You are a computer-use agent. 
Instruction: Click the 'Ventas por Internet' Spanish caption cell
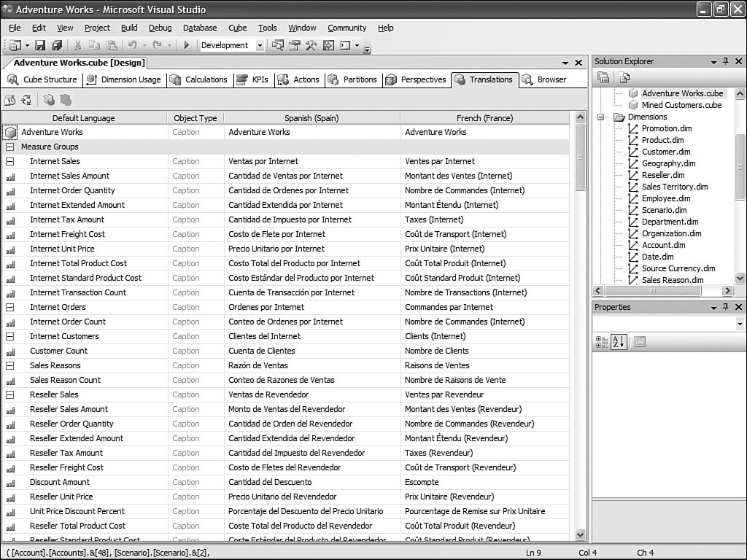312,161
